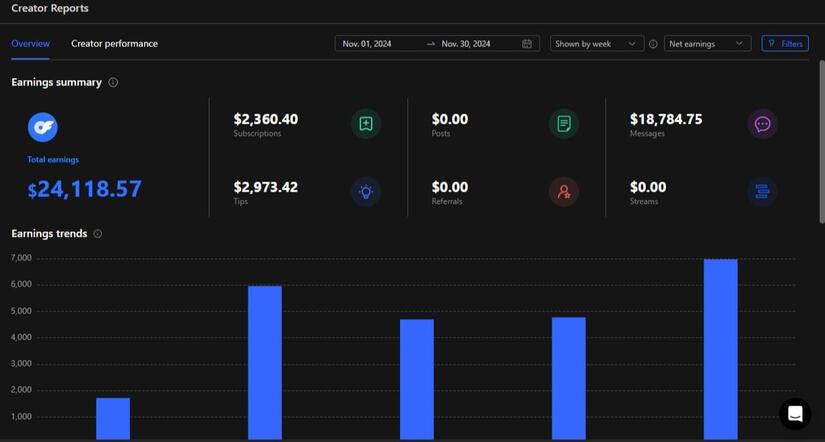Expand the Shown by week dropdown

(x=596, y=44)
